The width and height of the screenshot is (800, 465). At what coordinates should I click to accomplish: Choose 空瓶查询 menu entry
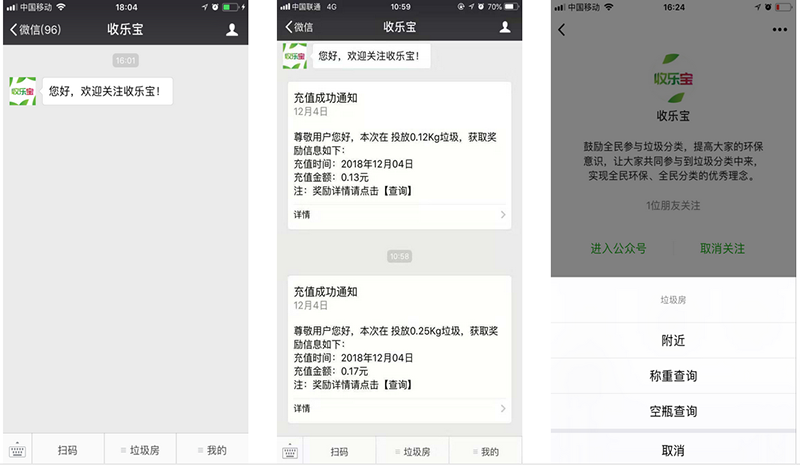(x=673, y=411)
